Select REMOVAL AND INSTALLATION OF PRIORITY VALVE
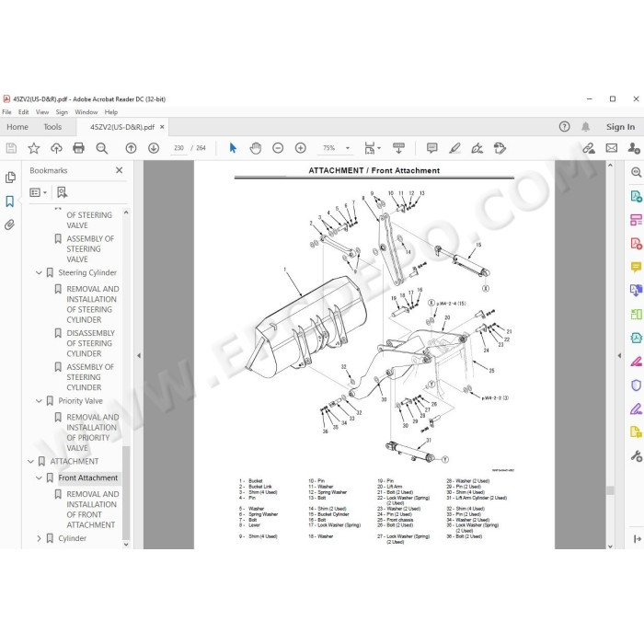The height and width of the screenshot is (644, 644). point(93,432)
